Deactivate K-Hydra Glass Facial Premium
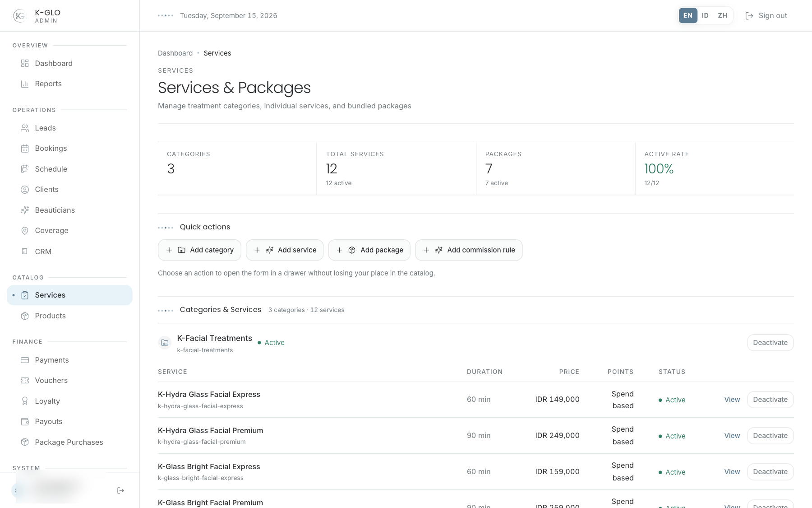This screenshot has width=812, height=508. point(770,436)
